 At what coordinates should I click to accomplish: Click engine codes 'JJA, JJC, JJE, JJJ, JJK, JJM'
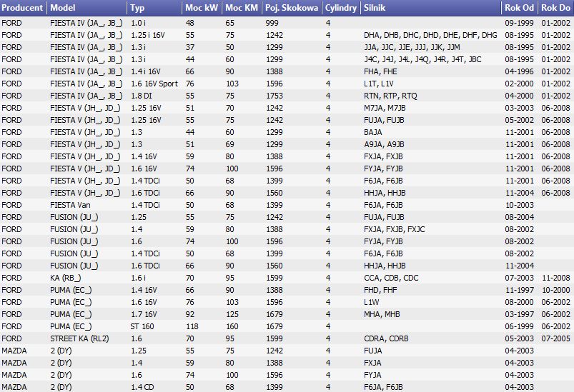pyautogui.click(x=412, y=47)
